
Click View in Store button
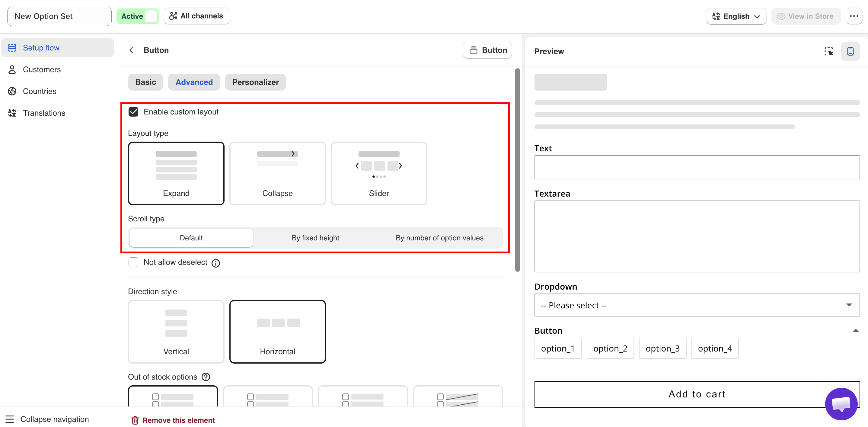[x=806, y=16]
